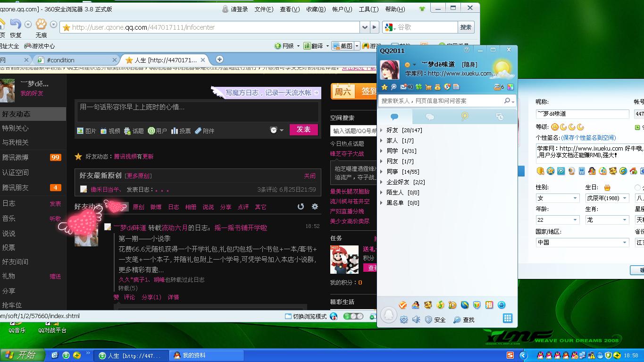Click 关闭 link in 好友最新原创
The image size is (644, 362).
pyautogui.click(x=309, y=176)
